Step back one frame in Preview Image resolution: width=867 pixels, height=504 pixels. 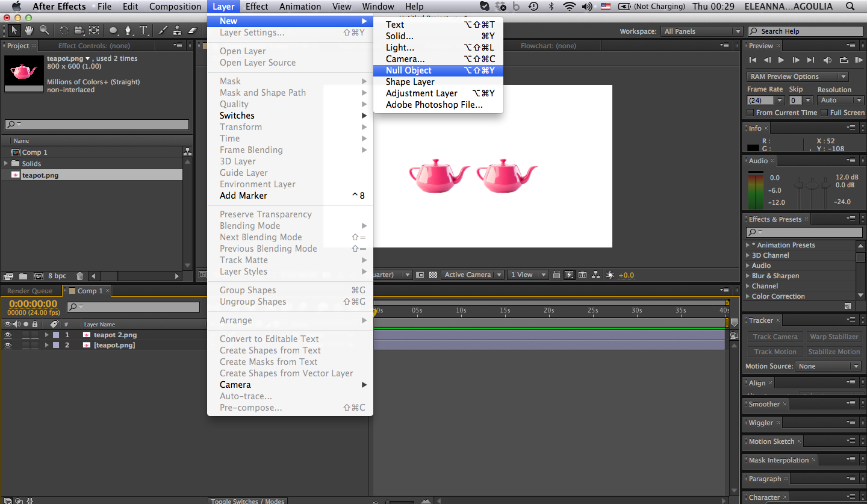click(767, 60)
